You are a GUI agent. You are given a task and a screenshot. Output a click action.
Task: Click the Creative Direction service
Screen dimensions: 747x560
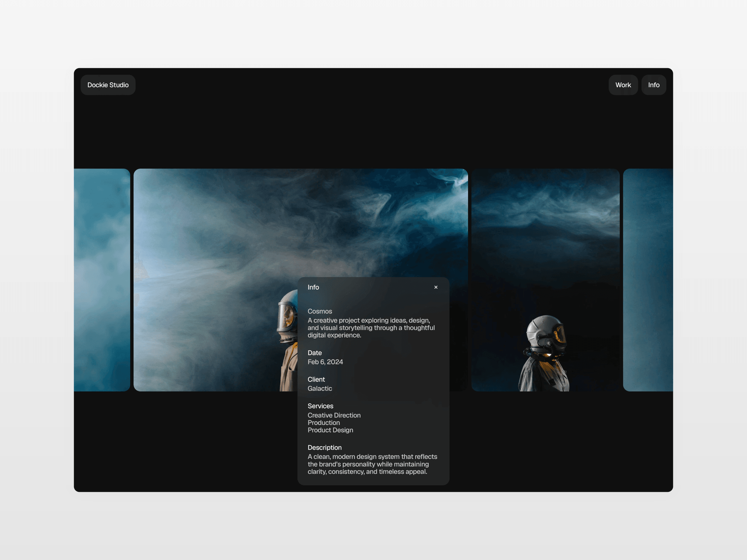[334, 415]
